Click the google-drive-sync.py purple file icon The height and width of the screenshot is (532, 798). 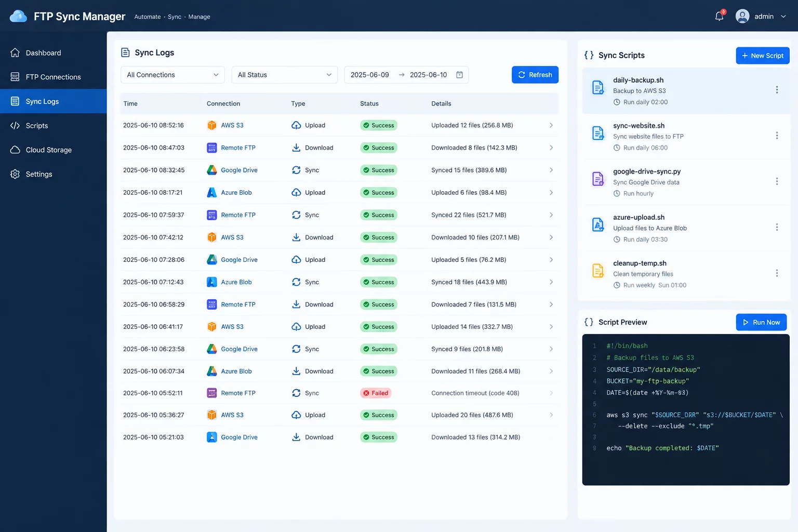tap(598, 179)
